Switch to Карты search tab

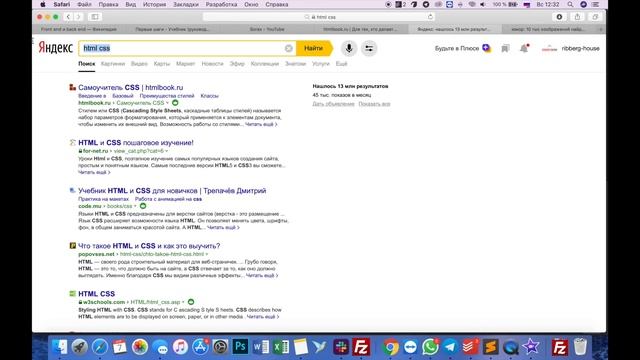(x=162, y=64)
